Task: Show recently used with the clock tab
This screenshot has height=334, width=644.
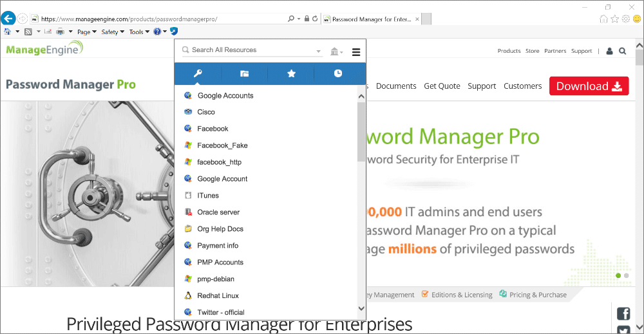Action: 338,73
